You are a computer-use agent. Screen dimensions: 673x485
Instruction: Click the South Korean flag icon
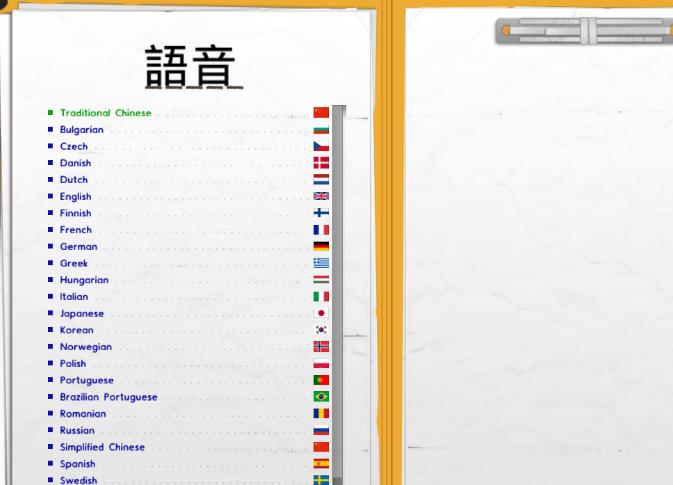coord(321,330)
